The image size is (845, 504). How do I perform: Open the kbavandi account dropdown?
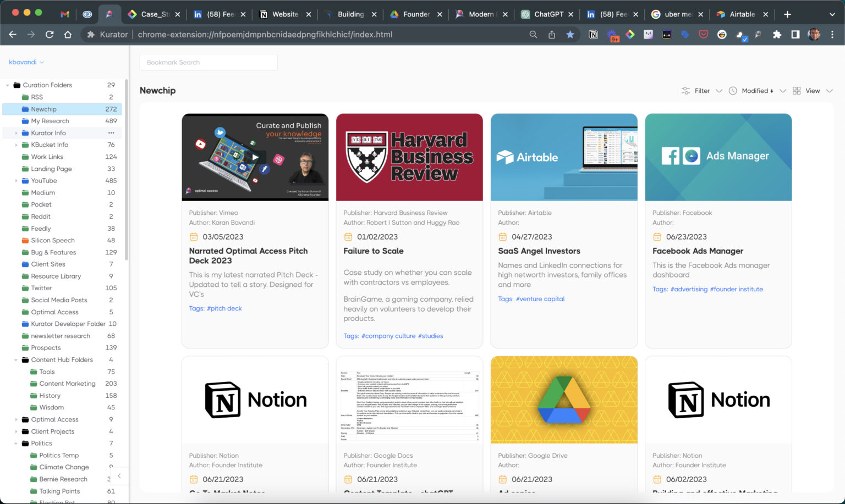point(26,62)
